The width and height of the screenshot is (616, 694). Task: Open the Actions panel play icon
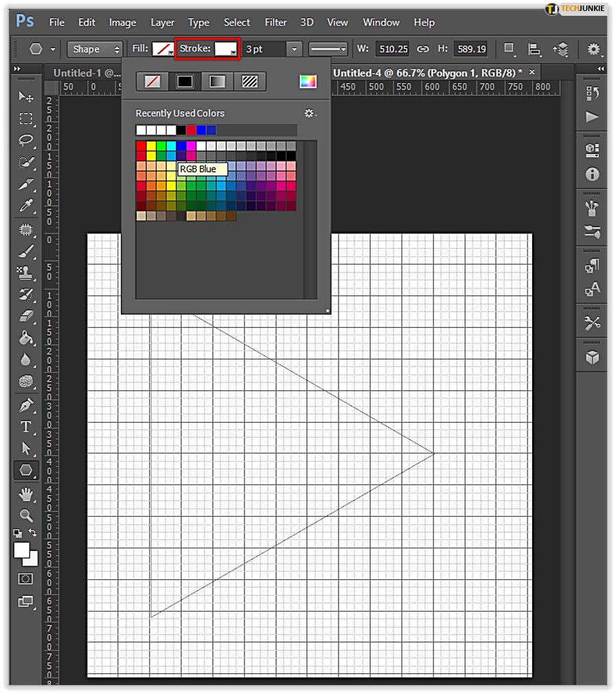click(592, 117)
